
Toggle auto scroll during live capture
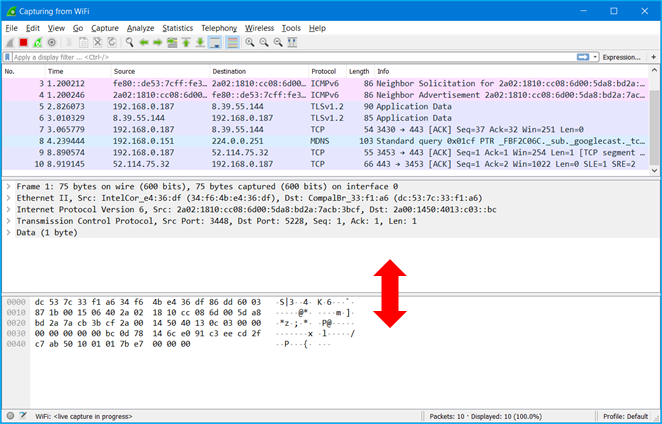(215, 42)
